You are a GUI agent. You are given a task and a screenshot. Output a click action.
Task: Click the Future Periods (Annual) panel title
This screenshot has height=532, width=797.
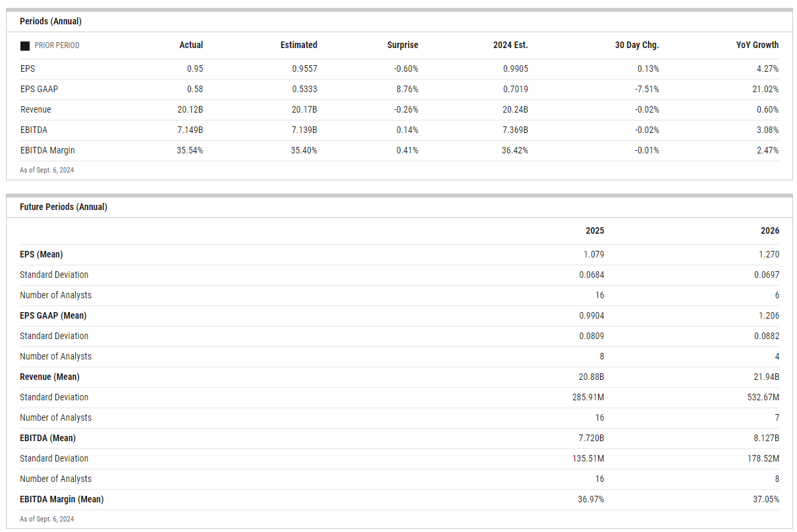(x=63, y=207)
